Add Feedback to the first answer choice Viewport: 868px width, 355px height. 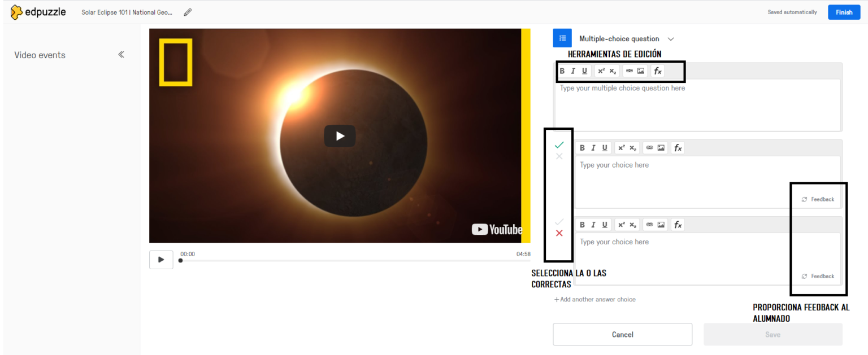(x=818, y=199)
